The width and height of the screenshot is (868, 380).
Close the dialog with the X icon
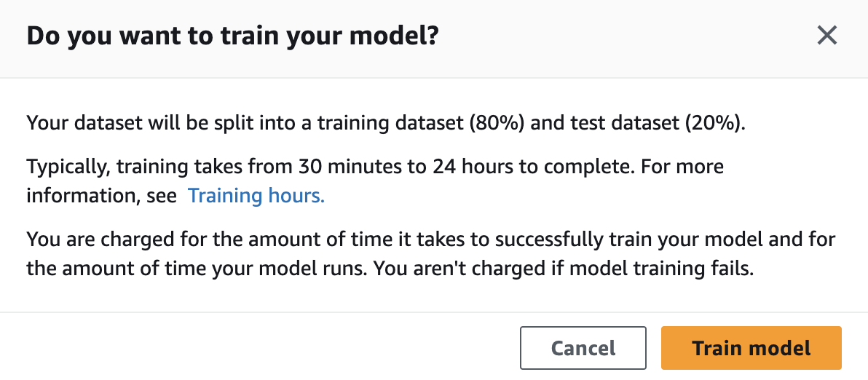click(x=827, y=36)
